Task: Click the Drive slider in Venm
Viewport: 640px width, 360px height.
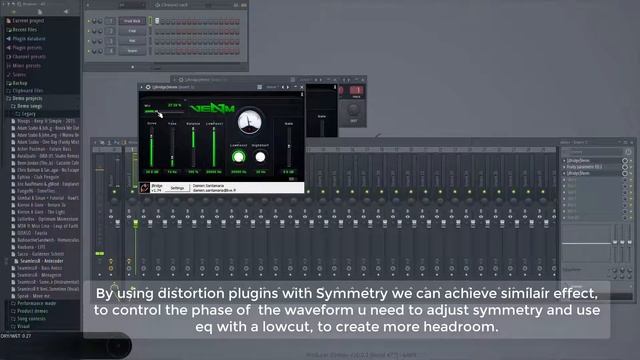Action: coord(152,147)
